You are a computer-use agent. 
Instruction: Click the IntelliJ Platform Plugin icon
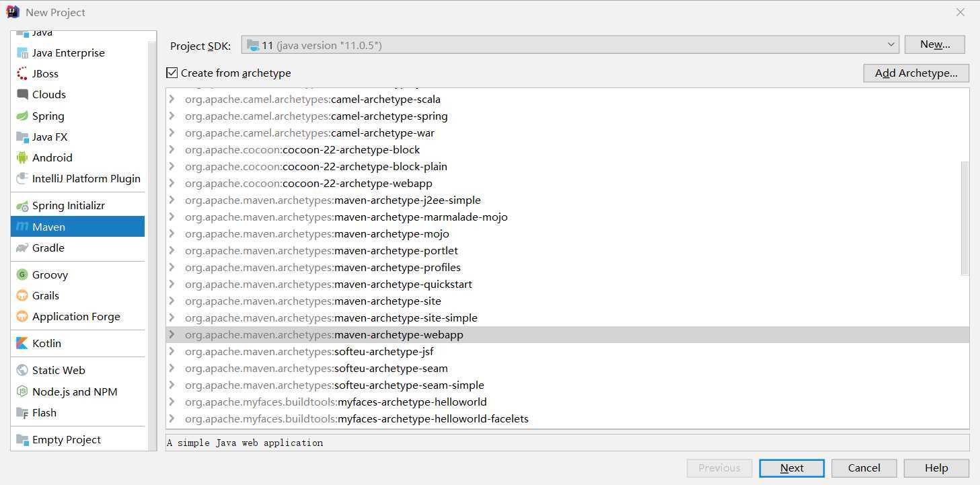pyautogui.click(x=22, y=179)
